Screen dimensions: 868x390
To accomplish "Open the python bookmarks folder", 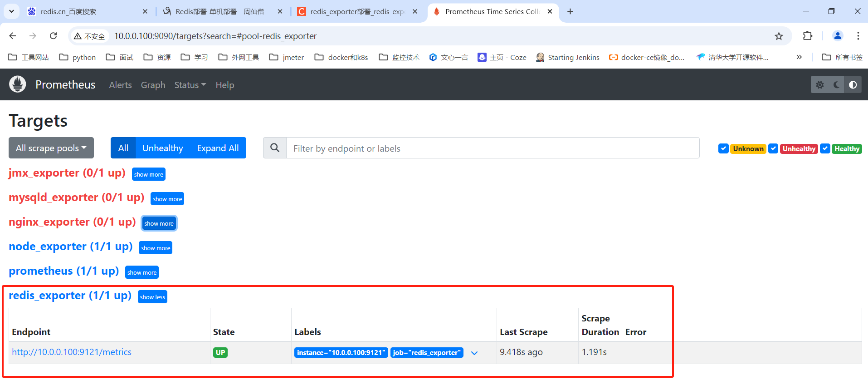I will click(x=78, y=57).
